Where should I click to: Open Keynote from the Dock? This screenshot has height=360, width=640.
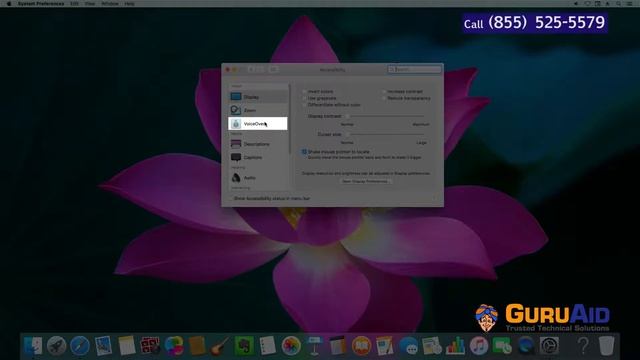(x=315, y=346)
